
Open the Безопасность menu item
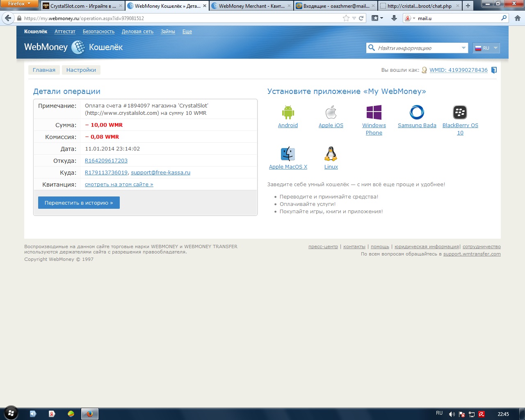pyautogui.click(x=98, y=32)
